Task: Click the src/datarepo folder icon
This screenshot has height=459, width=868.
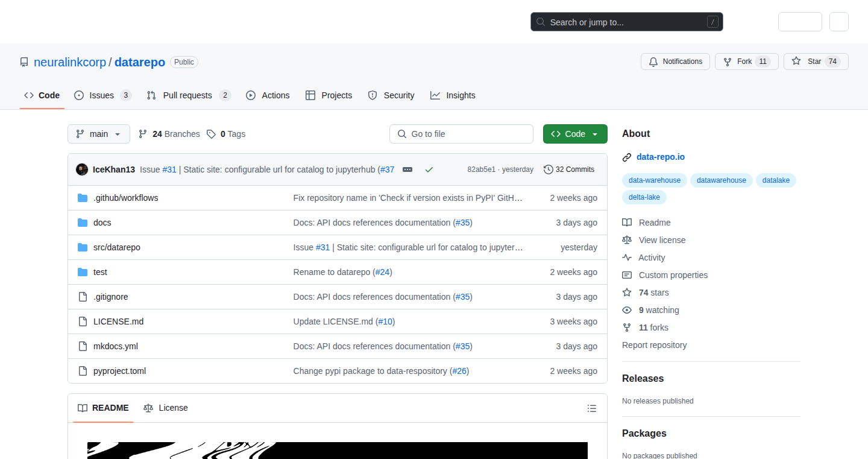Action: [x=83, y=247]
